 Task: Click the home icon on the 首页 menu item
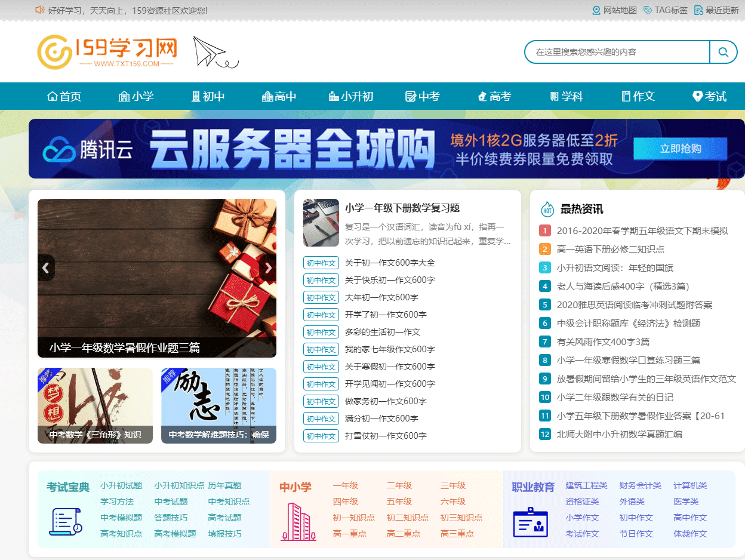coord(53,96)
